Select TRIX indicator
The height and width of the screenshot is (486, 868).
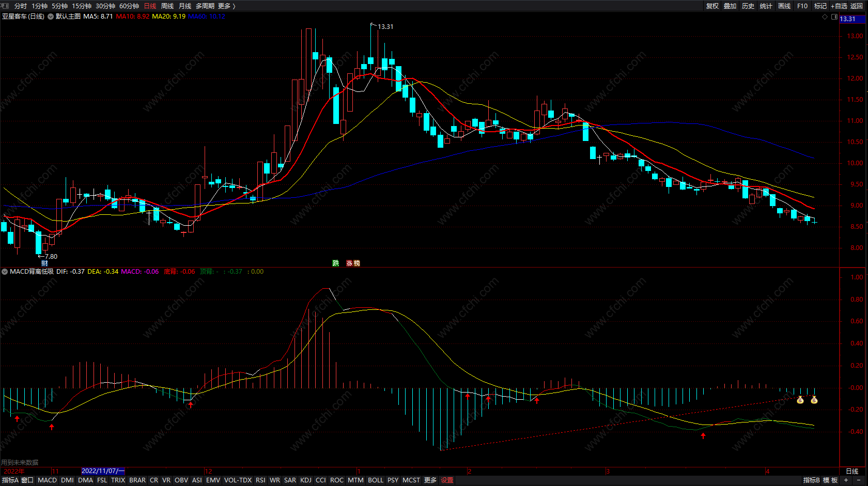(x=118, y=480)
